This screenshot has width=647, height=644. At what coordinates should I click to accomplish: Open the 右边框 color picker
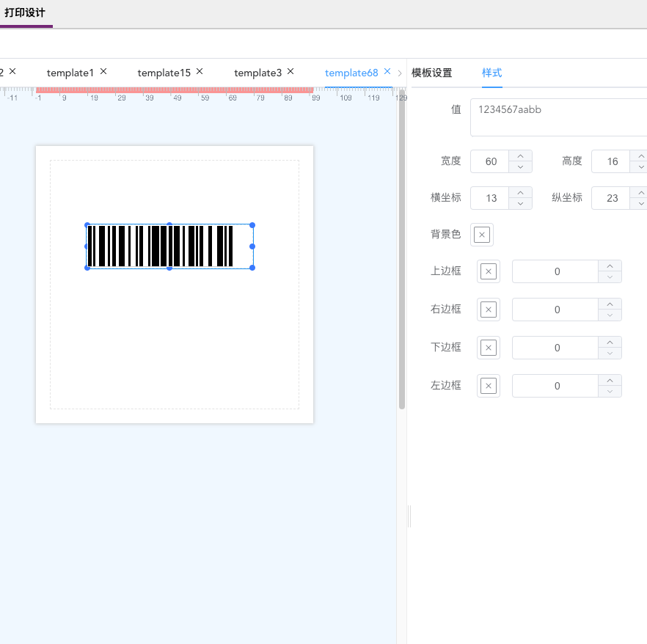point(489,310)
